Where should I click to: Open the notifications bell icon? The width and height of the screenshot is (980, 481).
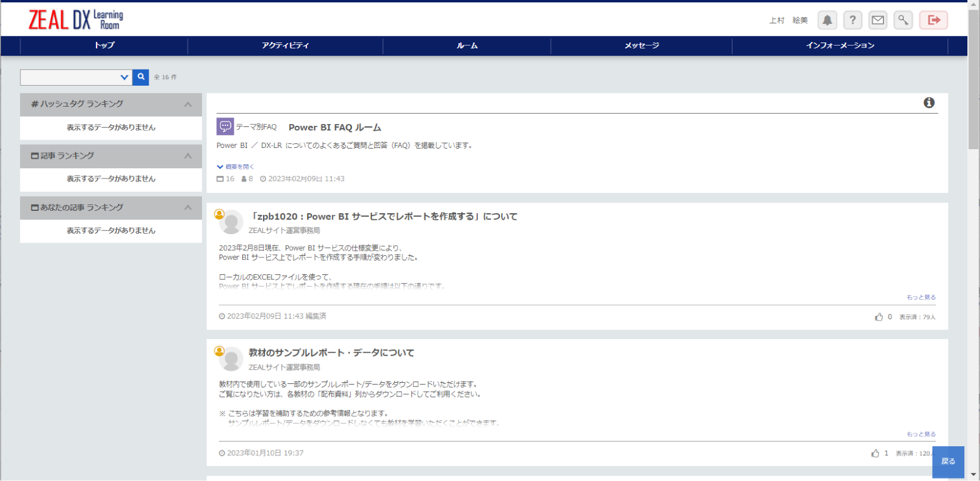point(827,20)
